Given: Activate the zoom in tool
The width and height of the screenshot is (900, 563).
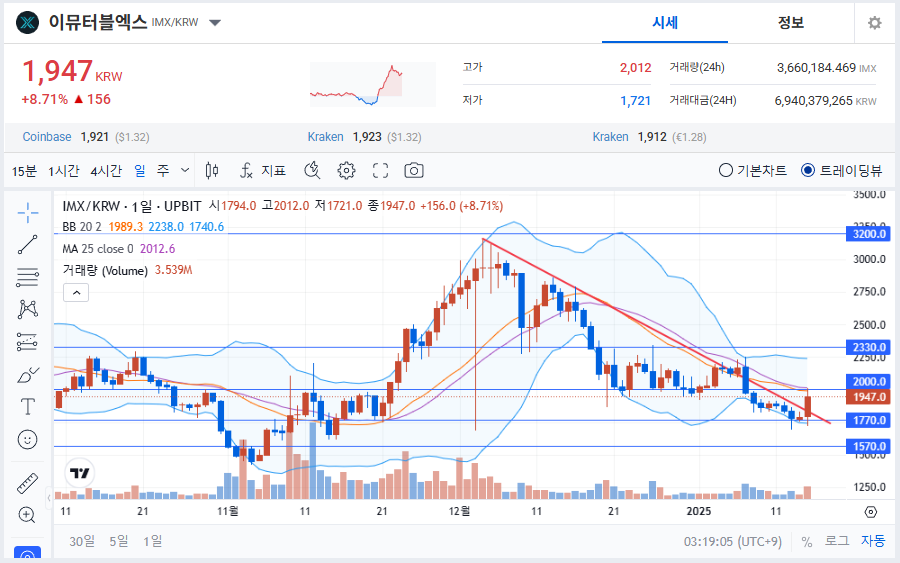Looking at the screenshot, I should click(28, 515).
